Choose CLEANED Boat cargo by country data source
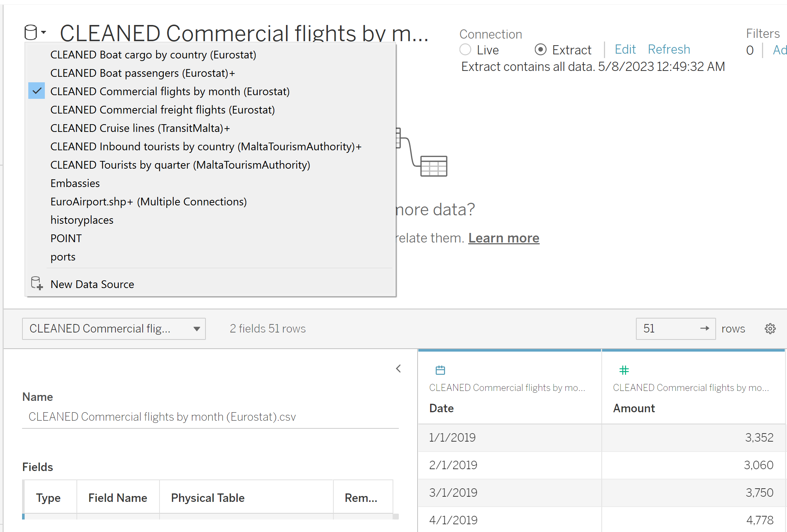Viewport: 787px width, 532px height. (x=153, y=54)
